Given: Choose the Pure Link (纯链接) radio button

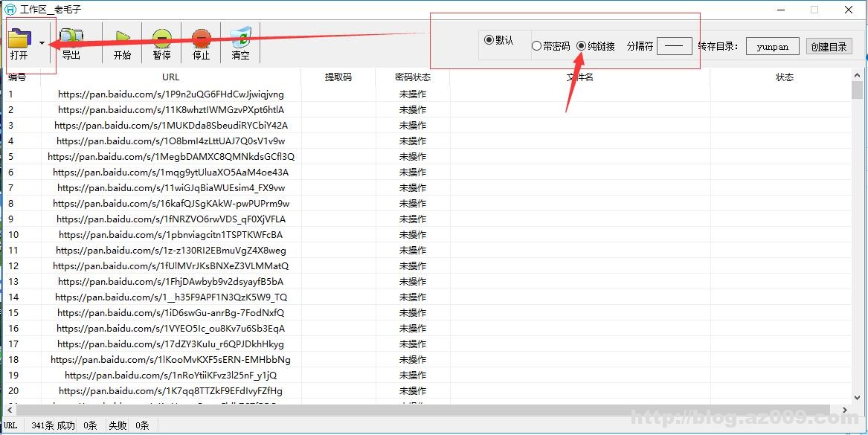Looking at the screenshot, I should [582, 46].
